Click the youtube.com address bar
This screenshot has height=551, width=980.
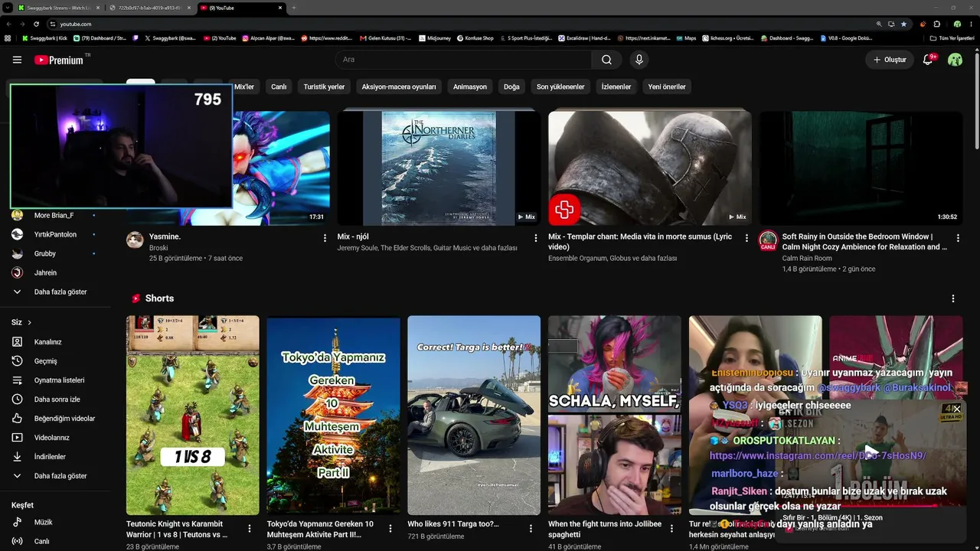tap(459, 24)
